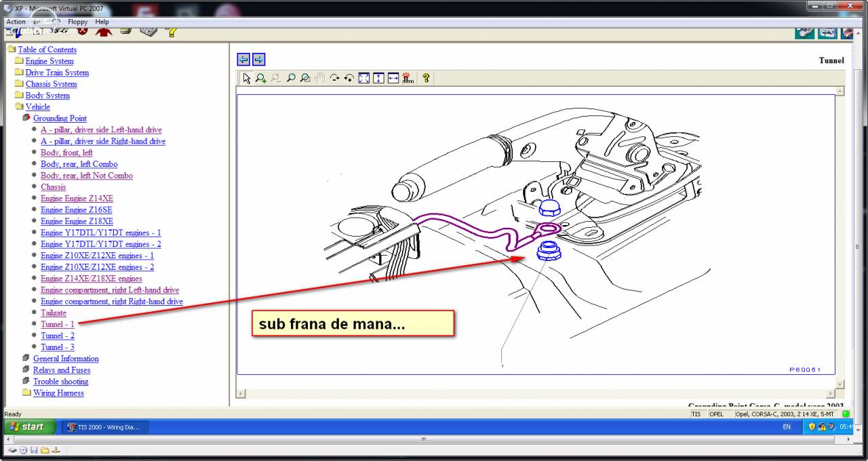Expand the Wiring Harness folder
Screen dimensions: 868x461
pos(58,393)
